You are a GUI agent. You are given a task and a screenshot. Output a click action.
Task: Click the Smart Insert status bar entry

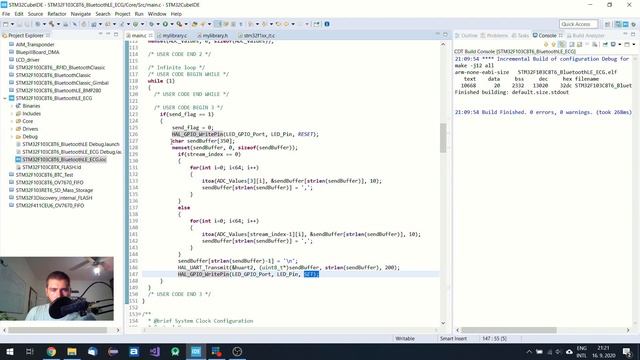point(453,338)
